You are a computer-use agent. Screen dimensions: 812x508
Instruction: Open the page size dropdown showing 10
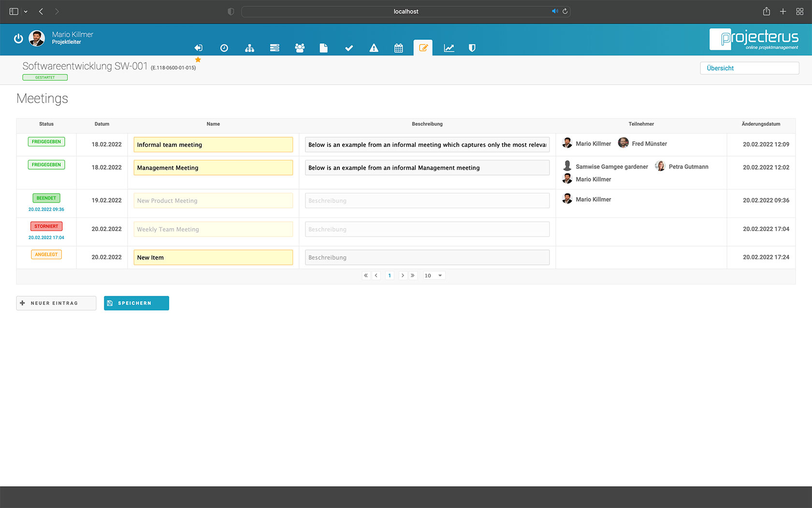(433, 275)
